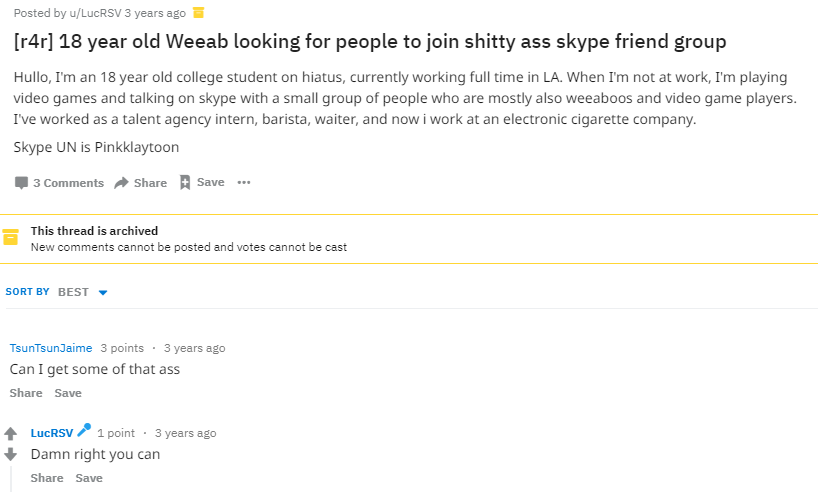Click the archived box icon beside post timestamp
This screenshot has width=818, height=492.
coord(198,13)
